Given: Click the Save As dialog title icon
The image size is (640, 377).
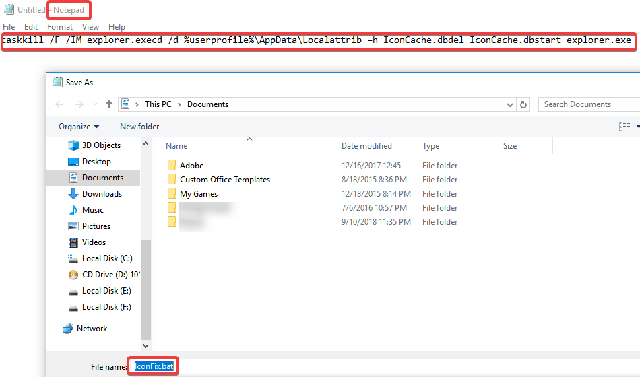Looking at the screenshot, I should point(58,82).
